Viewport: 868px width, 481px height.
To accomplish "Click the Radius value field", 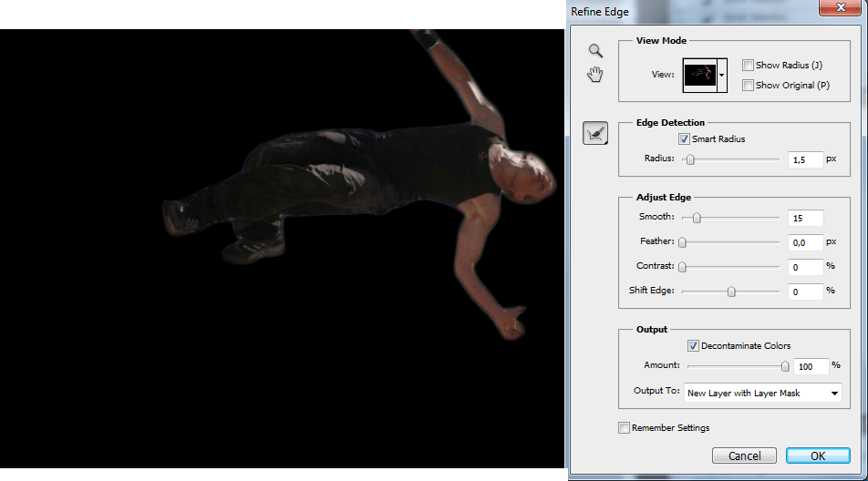I will coord(805,159).
